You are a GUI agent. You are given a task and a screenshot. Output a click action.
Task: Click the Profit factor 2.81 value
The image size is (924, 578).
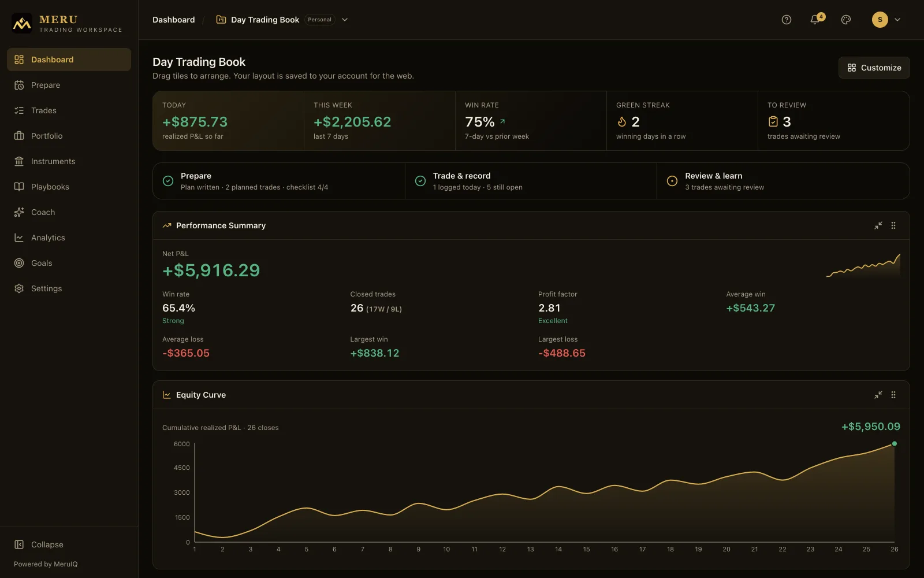[549, 308]
